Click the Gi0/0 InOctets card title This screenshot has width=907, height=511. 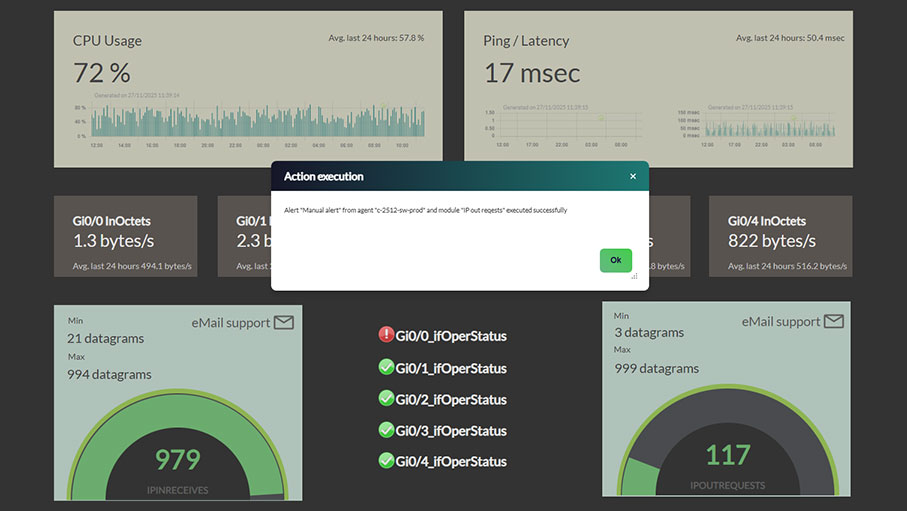click(x=111, y=221)
